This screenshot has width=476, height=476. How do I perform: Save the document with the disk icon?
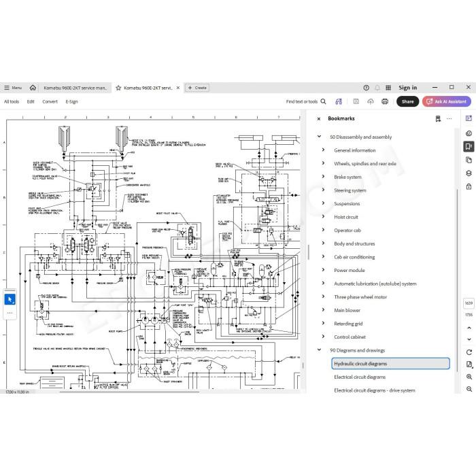pos(356,102)
